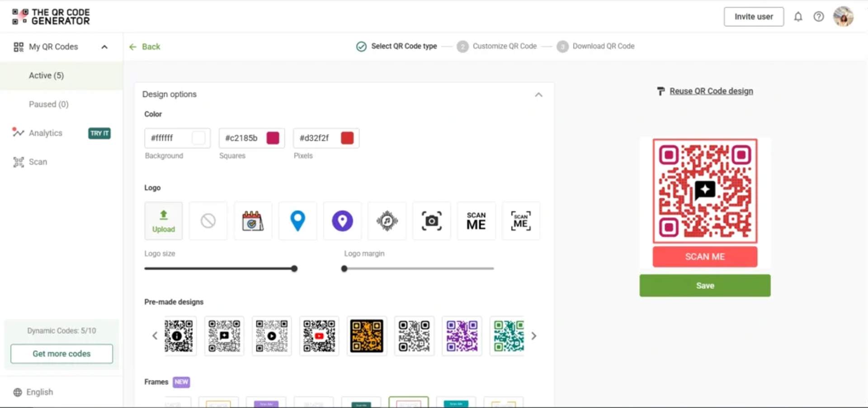Select the purple pre-made design

click(x=462, y=336)
